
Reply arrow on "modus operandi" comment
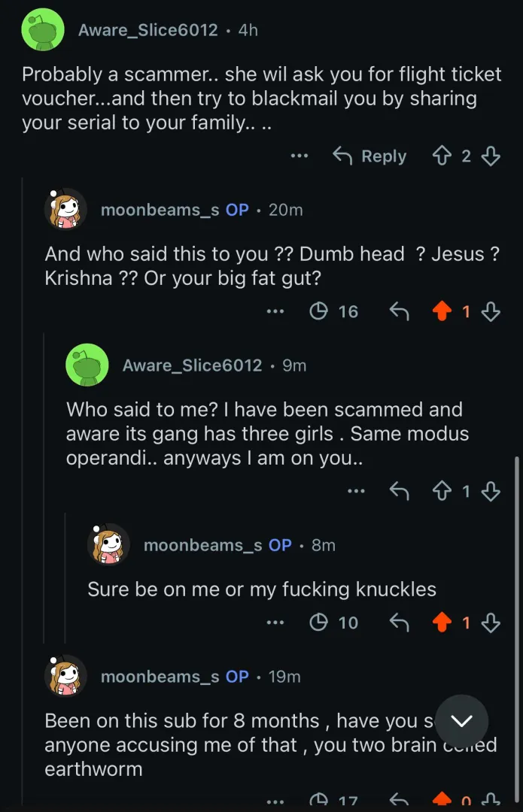[x=398, y=492]
